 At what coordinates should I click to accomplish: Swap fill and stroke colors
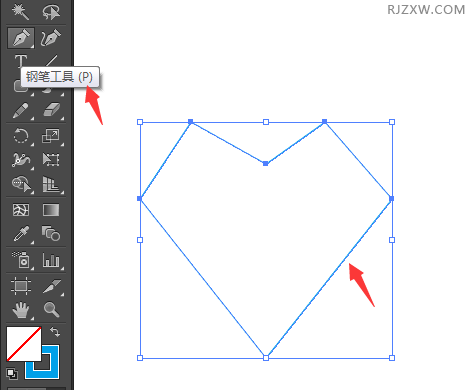55,332
